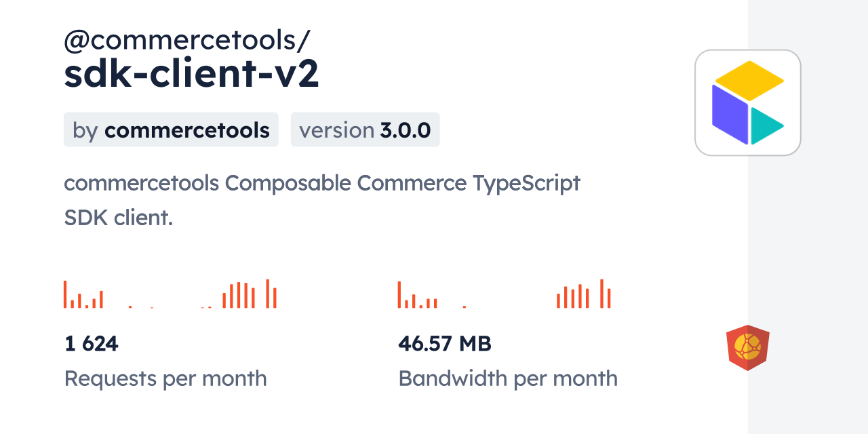The height and width of the screenshot is (434, 868).
Task: Select the "Requests per month" label
Action: (x=165, y=378)
